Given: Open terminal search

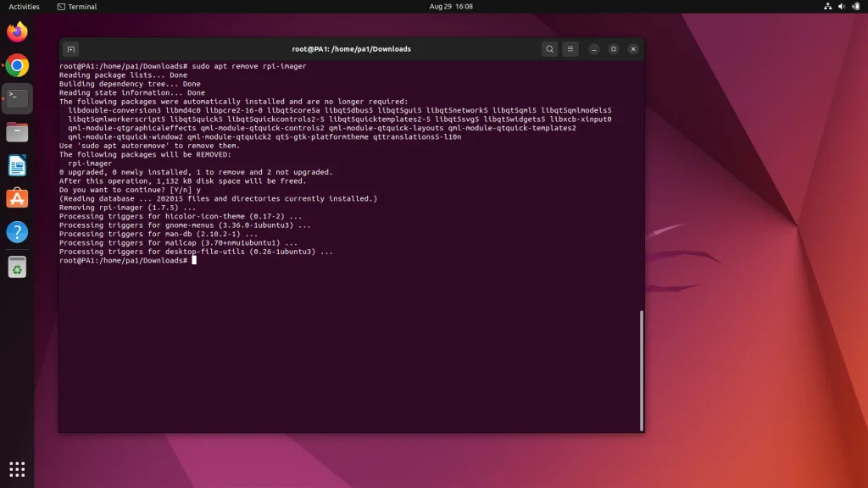Looking at the screenshot, I should [x=549, y=49].
